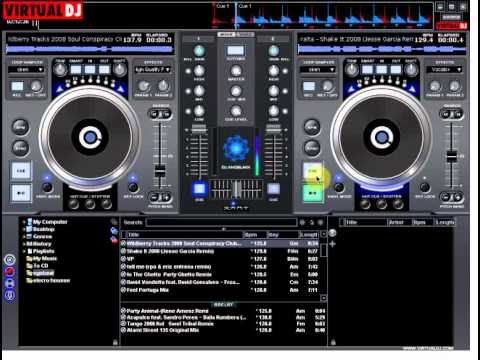Viewport: 480px width, 360px height.
Task: Click the left deck pitch bend minus button
Action: tap(154, 197)
